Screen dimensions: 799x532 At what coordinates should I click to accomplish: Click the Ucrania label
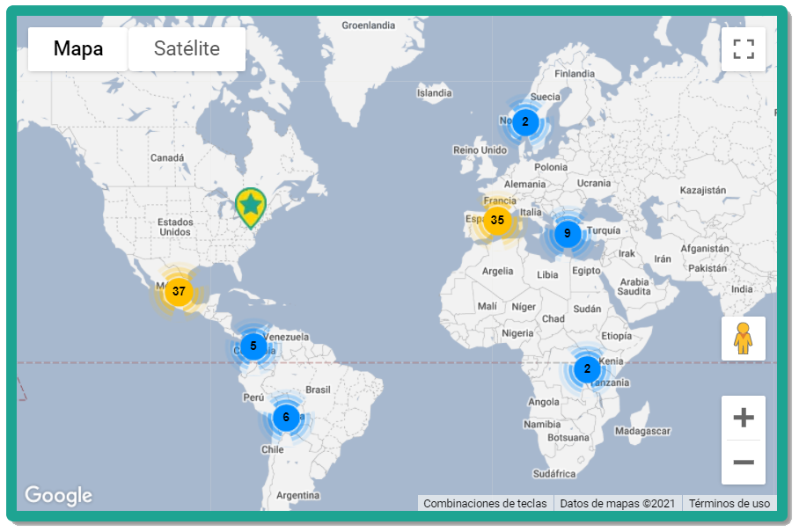(594, 183)
